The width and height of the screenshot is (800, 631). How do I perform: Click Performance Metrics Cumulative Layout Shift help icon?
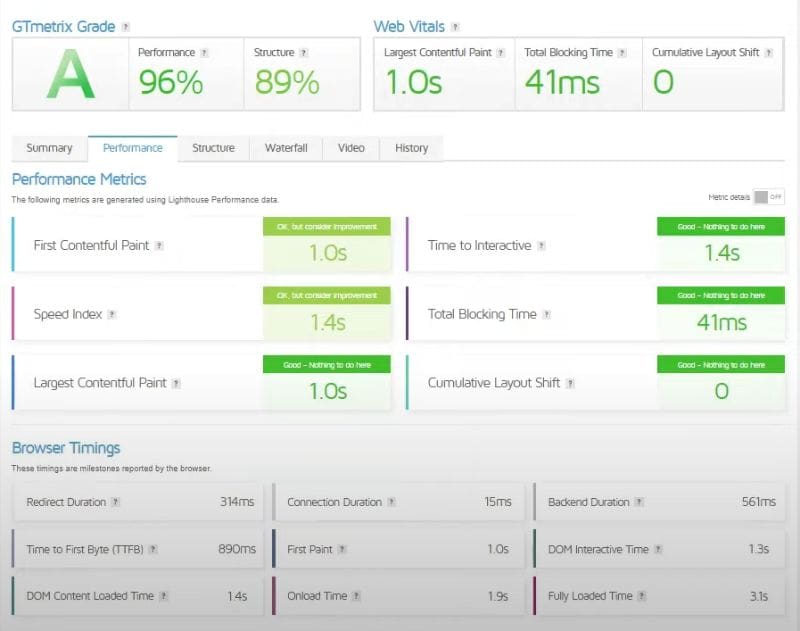(570, 383)
